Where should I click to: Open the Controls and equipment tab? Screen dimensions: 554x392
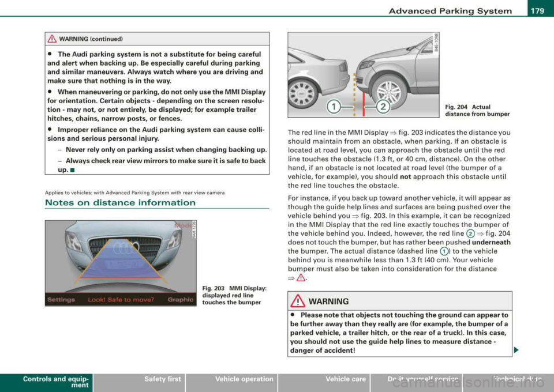coord(46,382)
